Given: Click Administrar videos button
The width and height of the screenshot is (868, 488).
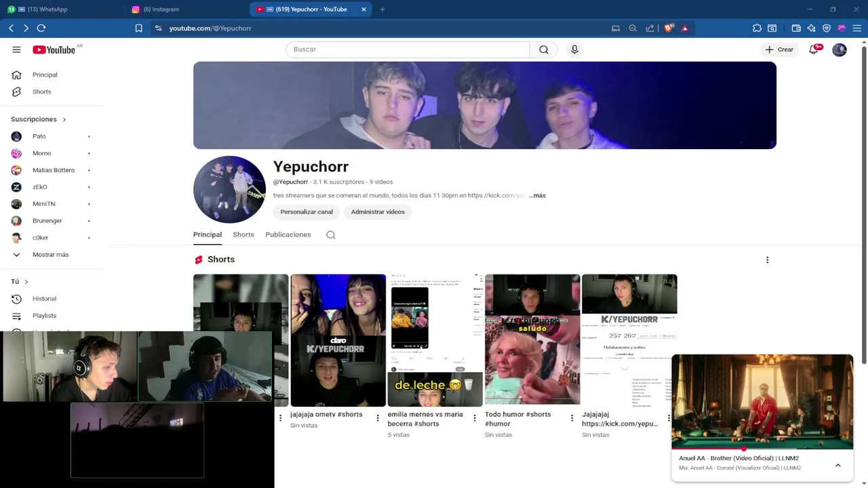Looking at the screenshot, I should point(378,212).
